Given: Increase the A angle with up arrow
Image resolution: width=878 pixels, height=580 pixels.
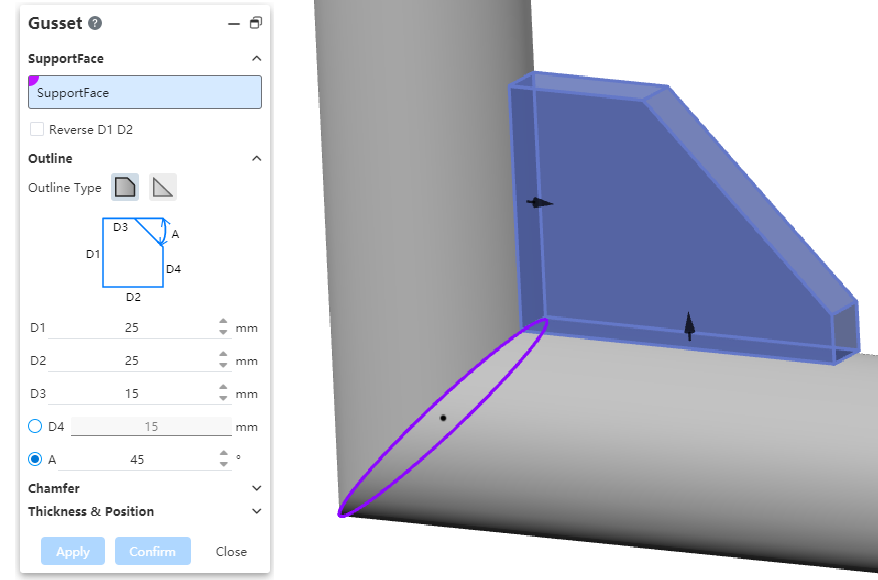Looking at the screenshot, I should (x=223, y=454).
